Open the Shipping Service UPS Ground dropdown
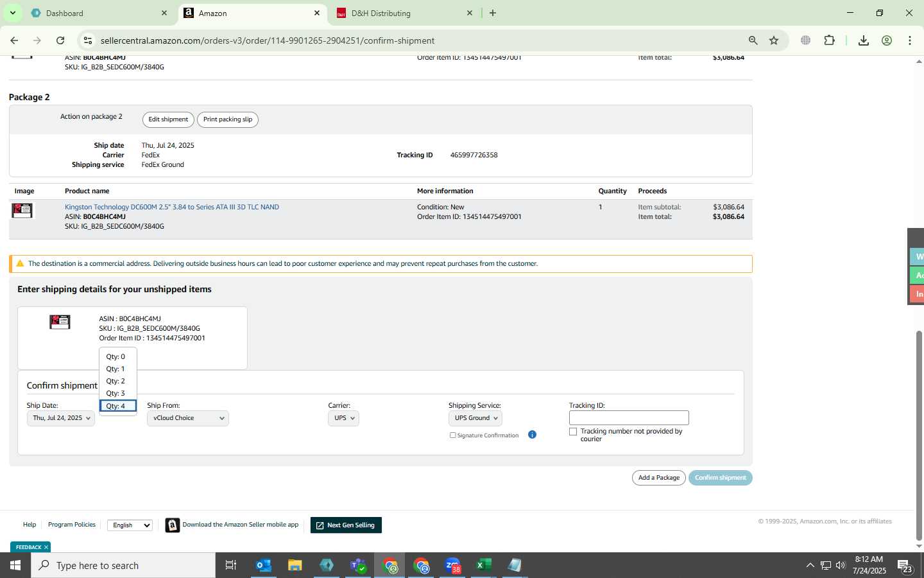This screenshot has width=924, height=578. point(475,418)
